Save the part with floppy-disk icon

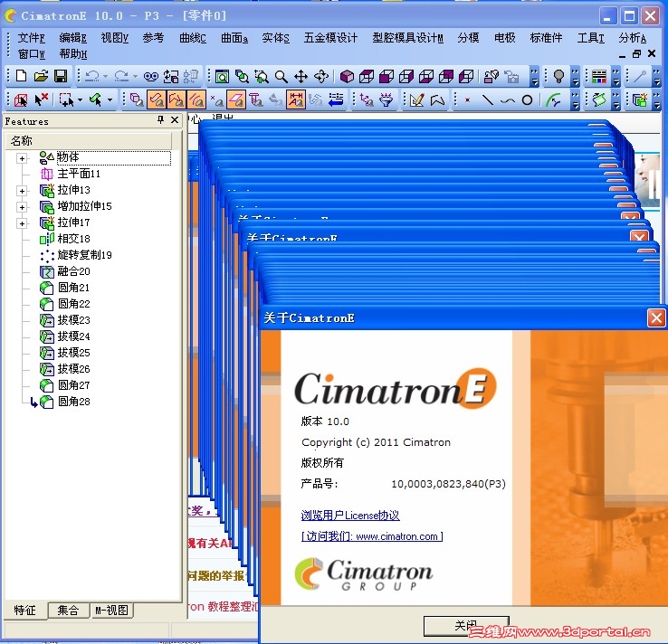pos(61,76)
